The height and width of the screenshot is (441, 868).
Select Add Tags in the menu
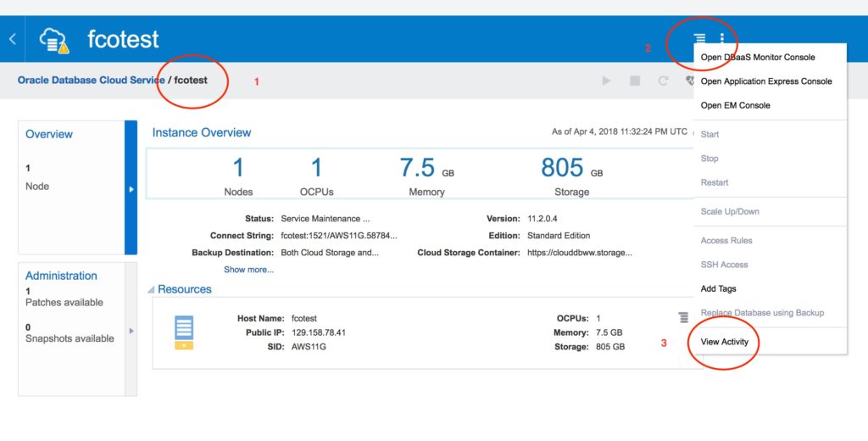(x=719, y=289)
